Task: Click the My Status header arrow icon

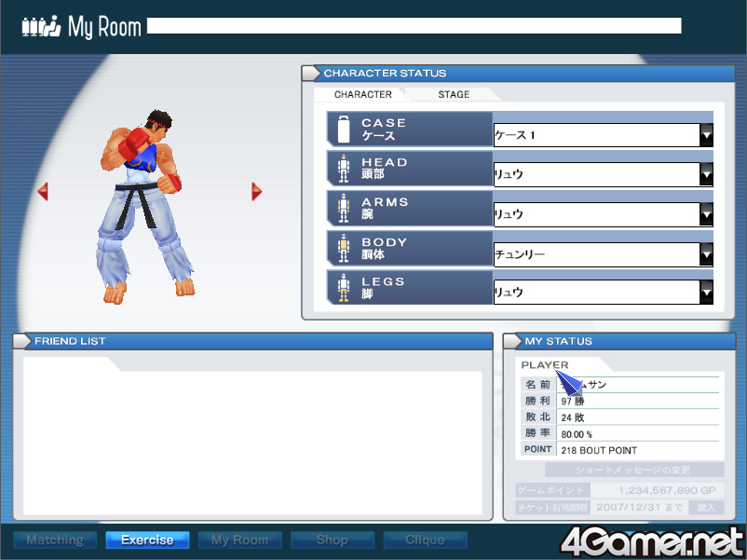Action: (512, 341)
